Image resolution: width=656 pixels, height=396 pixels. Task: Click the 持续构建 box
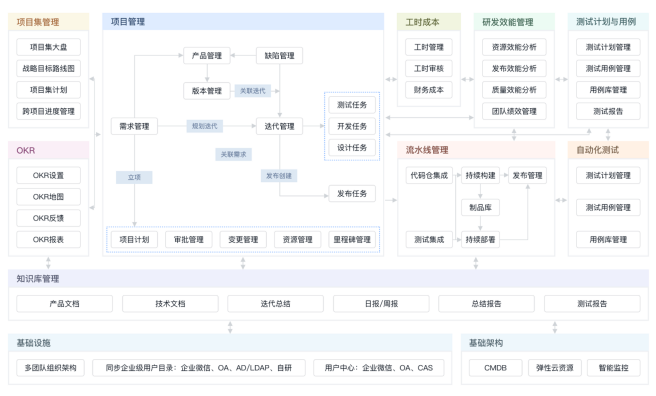tap(480, 175)
